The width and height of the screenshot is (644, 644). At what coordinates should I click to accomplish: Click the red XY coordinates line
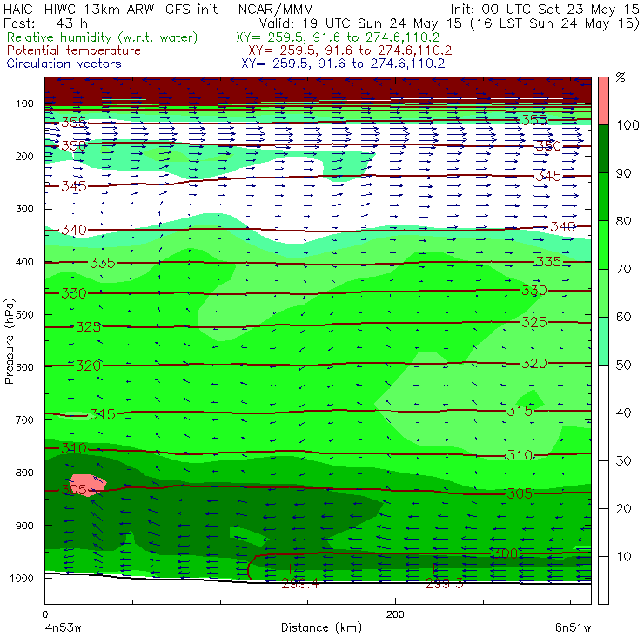point(350,50)
